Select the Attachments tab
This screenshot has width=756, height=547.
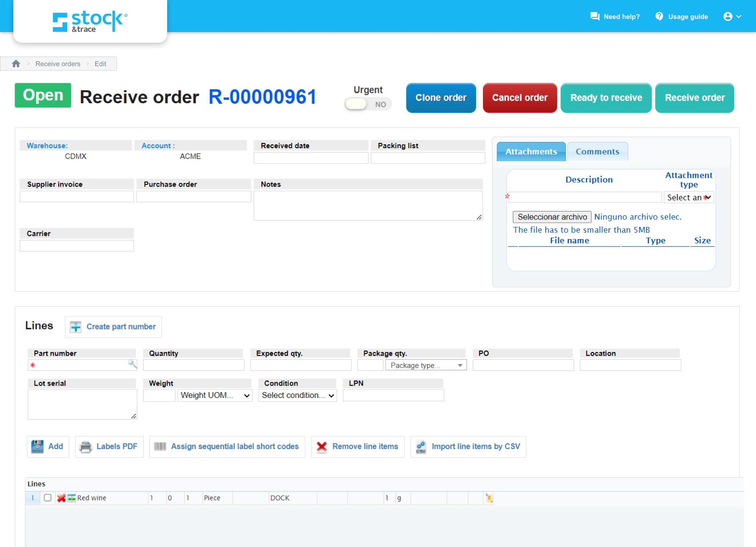coord(531,151)
